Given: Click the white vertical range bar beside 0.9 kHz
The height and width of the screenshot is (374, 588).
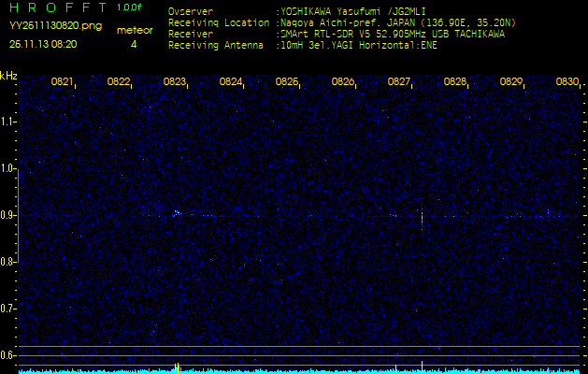Looking at the screenshot, I should pos(18,215).
